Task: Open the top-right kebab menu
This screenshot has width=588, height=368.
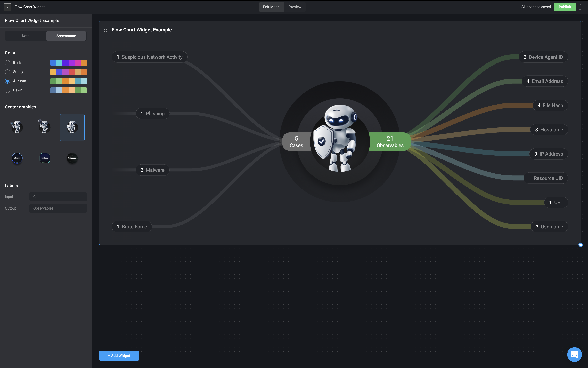Action: [x=580, y=7]
